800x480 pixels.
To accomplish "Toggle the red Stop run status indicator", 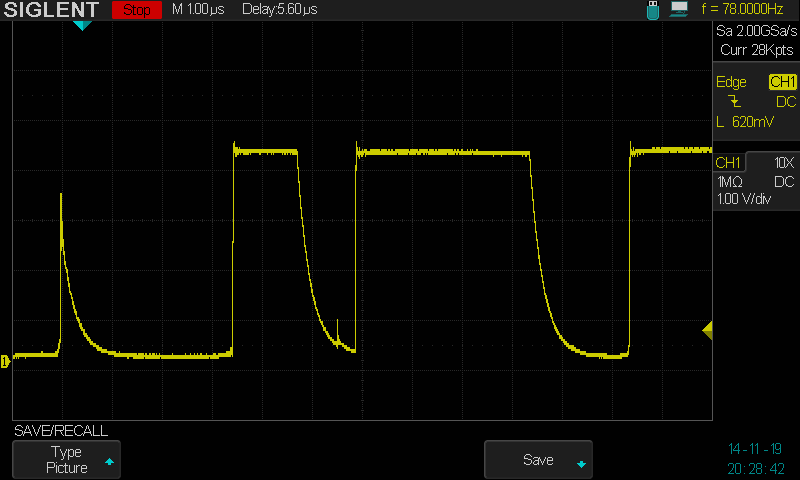I will pyautogui.click(x=136, y=10).
